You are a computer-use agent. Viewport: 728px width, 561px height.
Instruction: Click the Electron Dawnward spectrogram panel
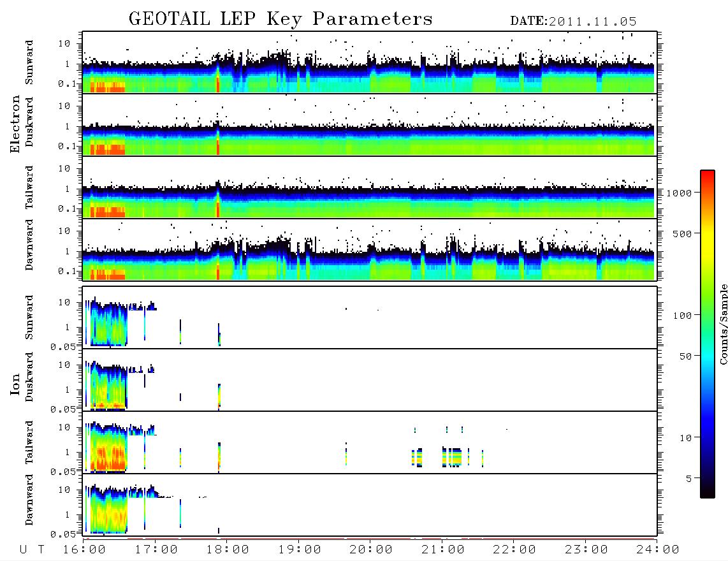370,250
